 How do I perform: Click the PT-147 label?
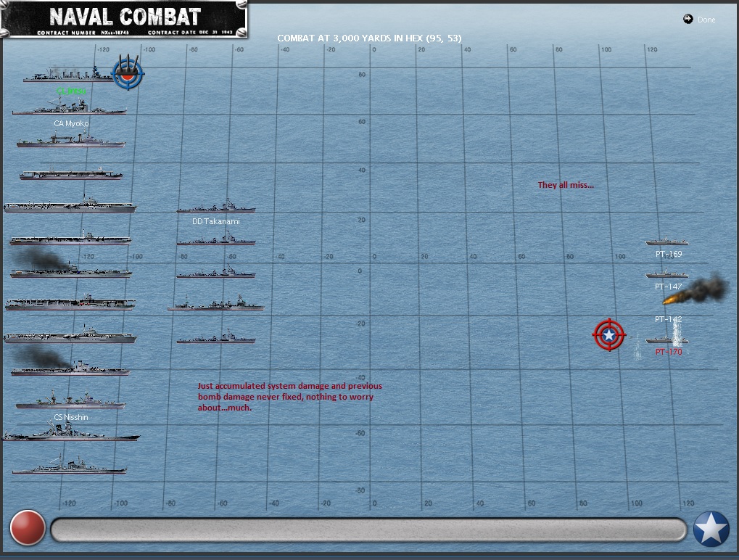point(668,287)
